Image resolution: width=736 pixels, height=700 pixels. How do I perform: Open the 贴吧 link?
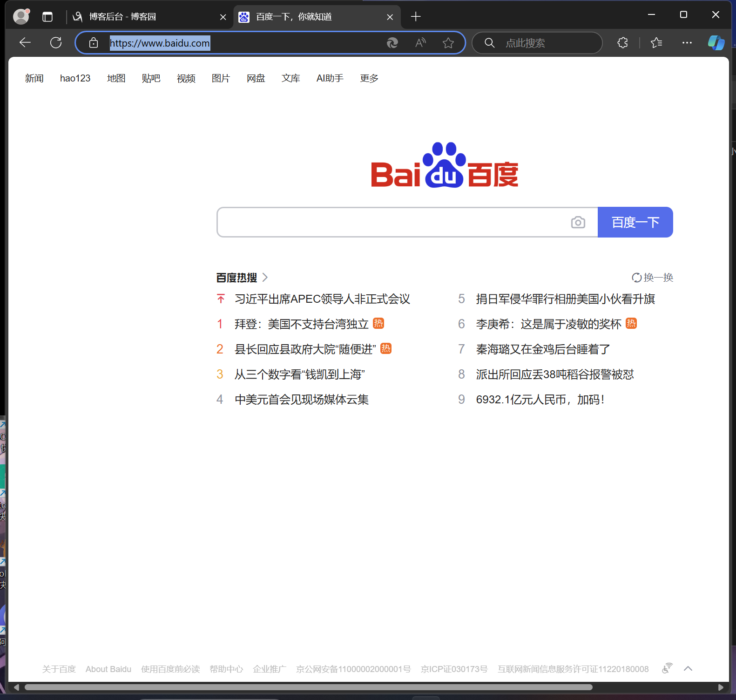(x=151, y=78)
